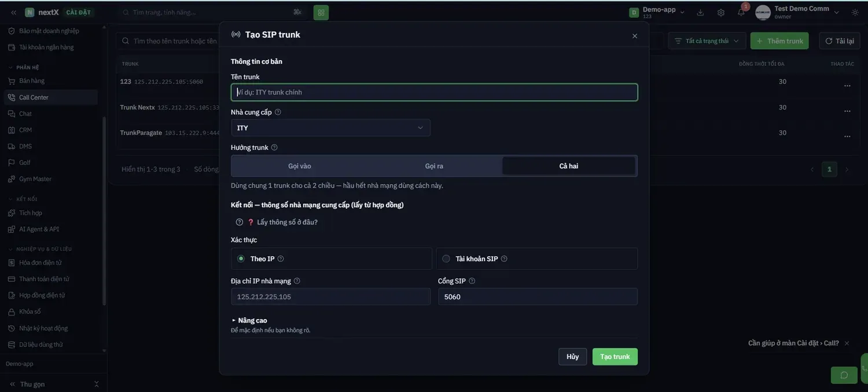This screenshot has height=392, width=868.
Task: Open the Tất cả trạng thái filter dropdown
Action: click(707, 41)
